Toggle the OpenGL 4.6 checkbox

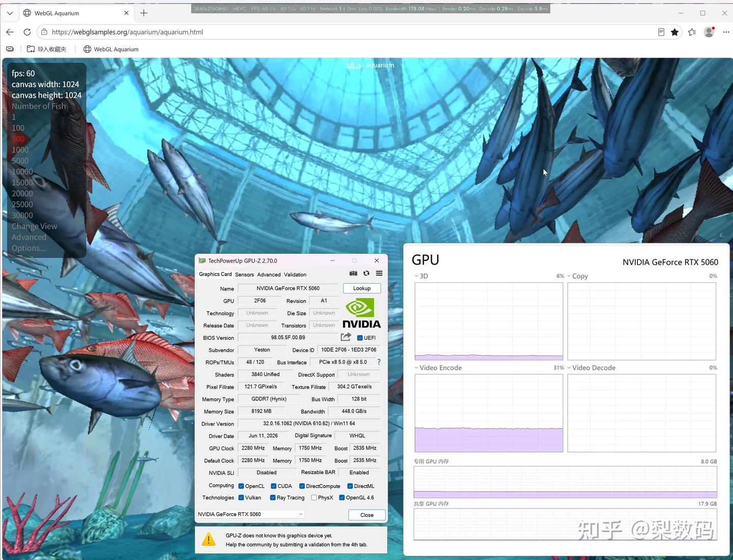(x=342, y=498)
